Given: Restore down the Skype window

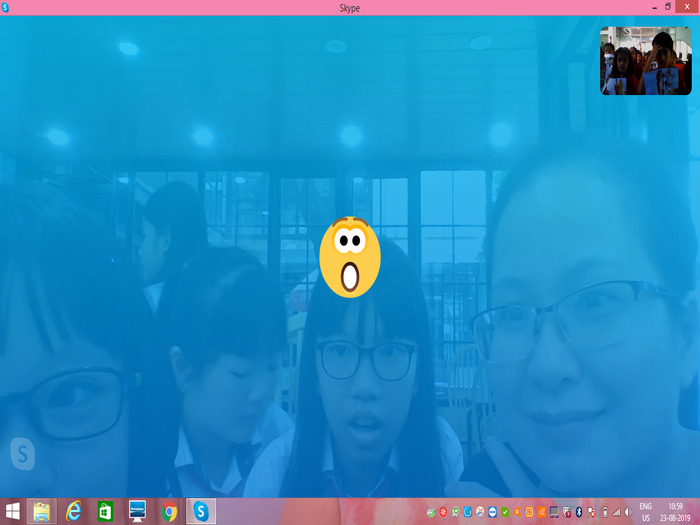Looking at the screenshot, I should (668, 7).
